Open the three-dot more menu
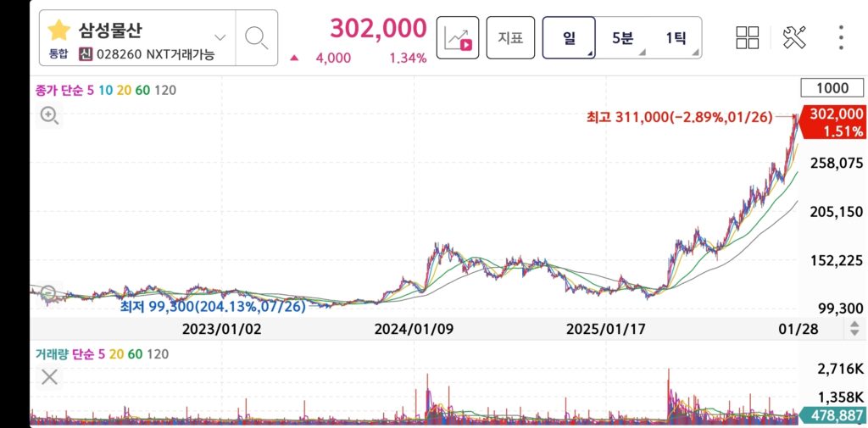This screenshot has height=428, width=868. pyautogui.click(x=841, y=37)
